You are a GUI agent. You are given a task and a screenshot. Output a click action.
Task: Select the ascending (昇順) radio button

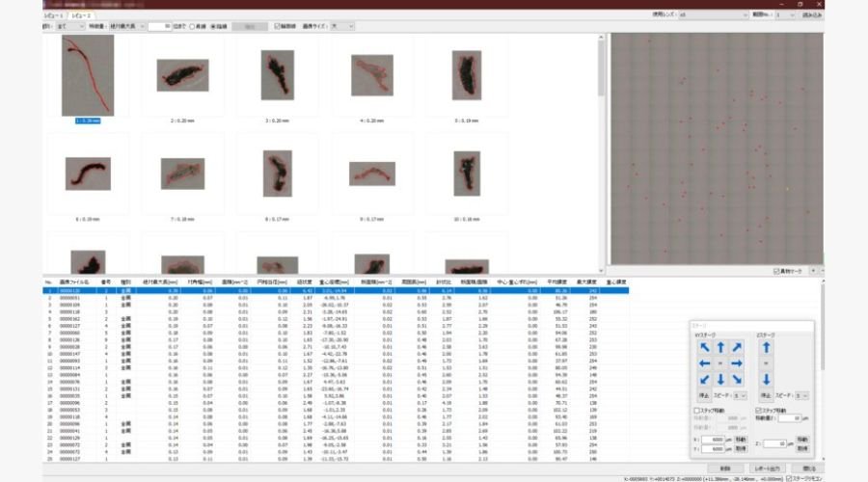[192, 27]
